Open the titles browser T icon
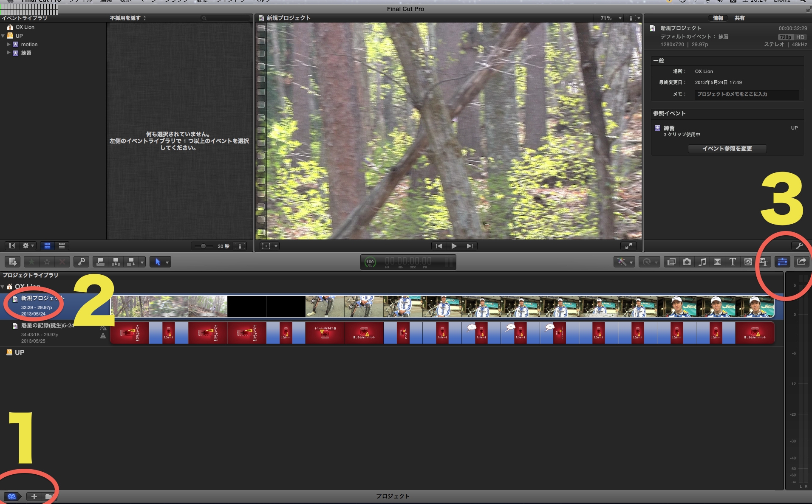The width and height of the screenshot is (812, 504). (733, 262)
